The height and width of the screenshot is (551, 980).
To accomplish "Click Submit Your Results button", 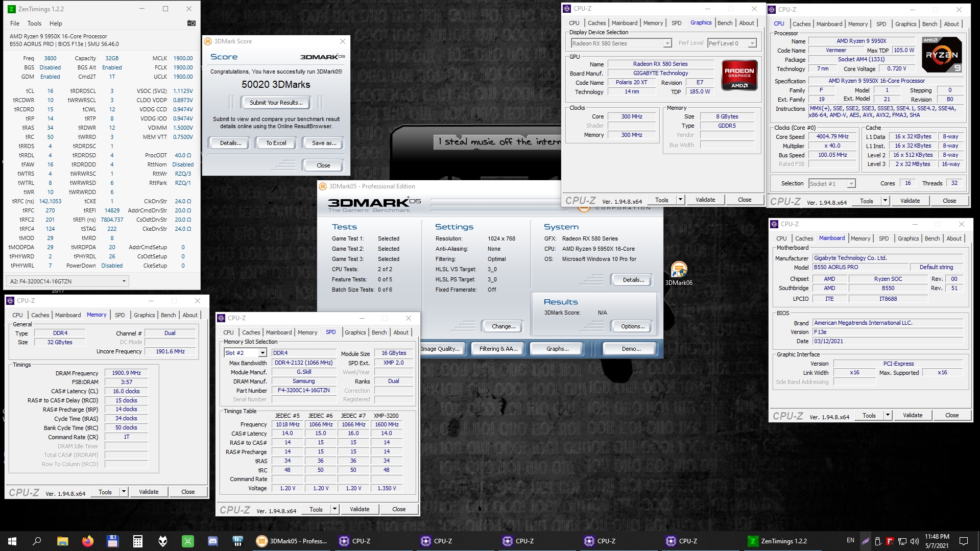I will point(276,103).
